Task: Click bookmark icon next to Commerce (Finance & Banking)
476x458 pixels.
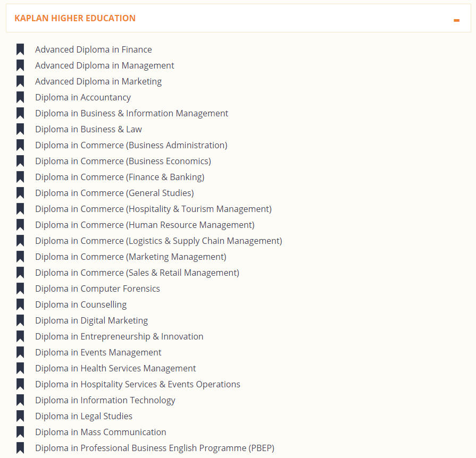Action: 20,177
